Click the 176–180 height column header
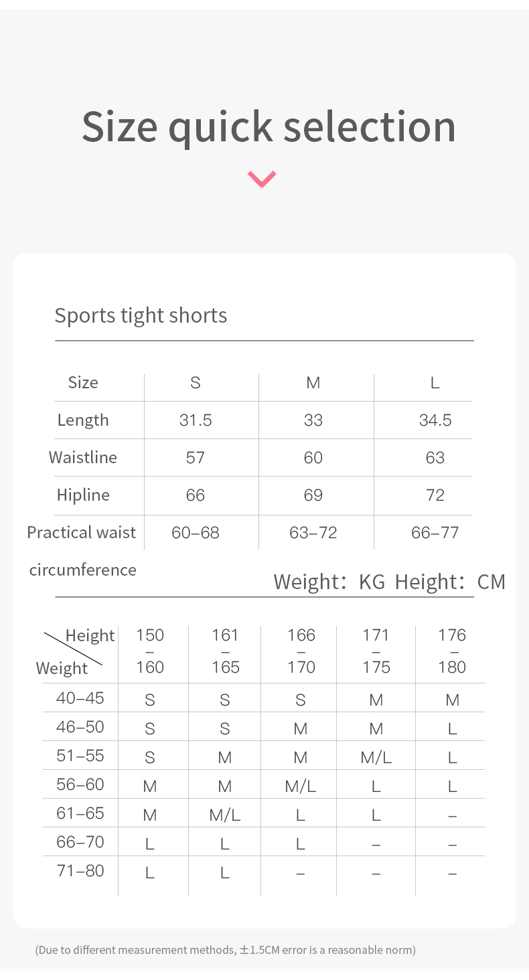529x980 pixels. (x=452, y=651)
